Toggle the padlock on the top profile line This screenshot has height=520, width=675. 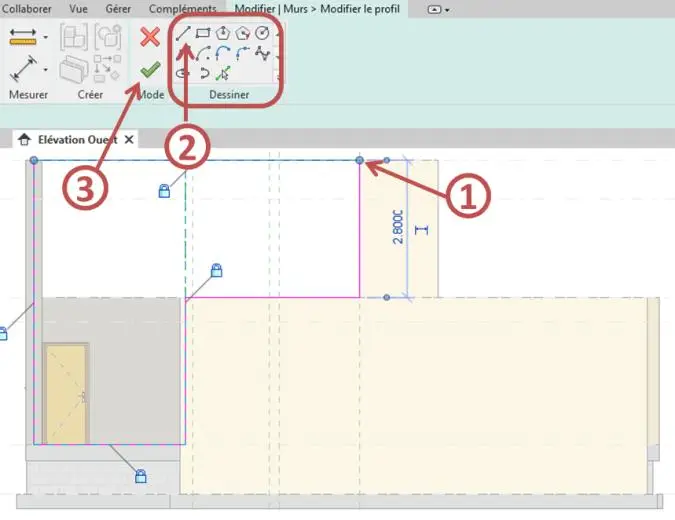pyautogui.click(x=164, y=191)
